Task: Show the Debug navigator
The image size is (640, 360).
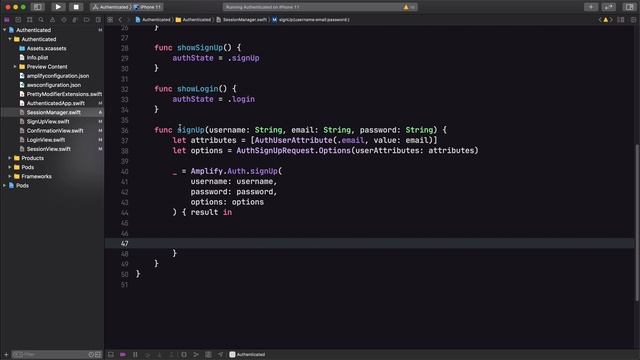Action: pos(75,20)
